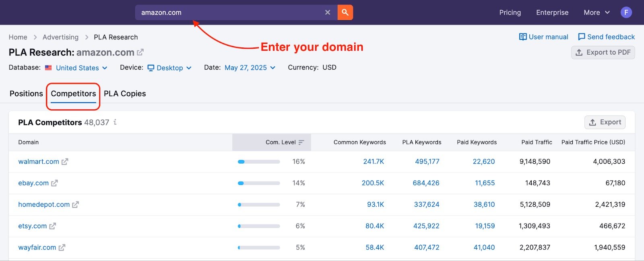Screen dimensions: 644x261
Task: Click the amazon.com search input field
Action: [x=229, y=12]
